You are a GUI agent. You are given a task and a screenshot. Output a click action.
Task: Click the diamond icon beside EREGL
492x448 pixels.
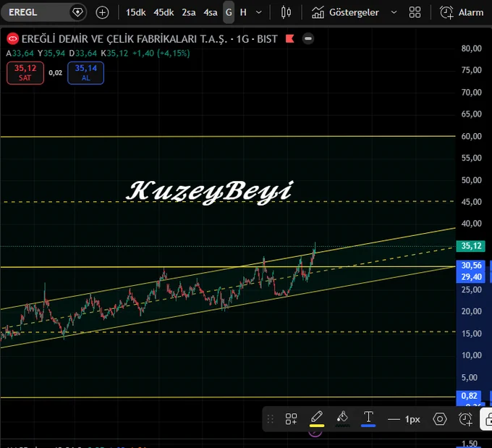pos(77,12)
